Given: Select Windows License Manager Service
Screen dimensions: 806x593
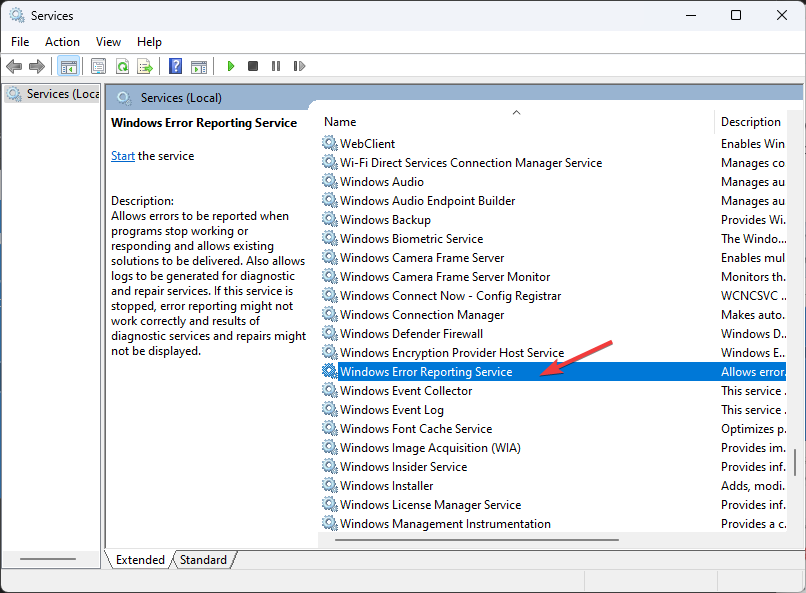Looking at the screenshot, I should (x=554, y=505).
